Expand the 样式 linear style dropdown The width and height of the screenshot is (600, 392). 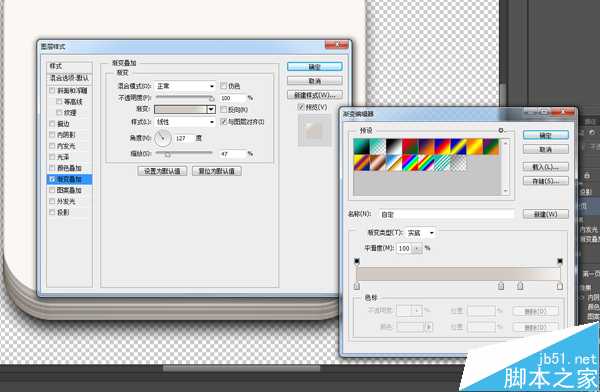tap(185, 122)
